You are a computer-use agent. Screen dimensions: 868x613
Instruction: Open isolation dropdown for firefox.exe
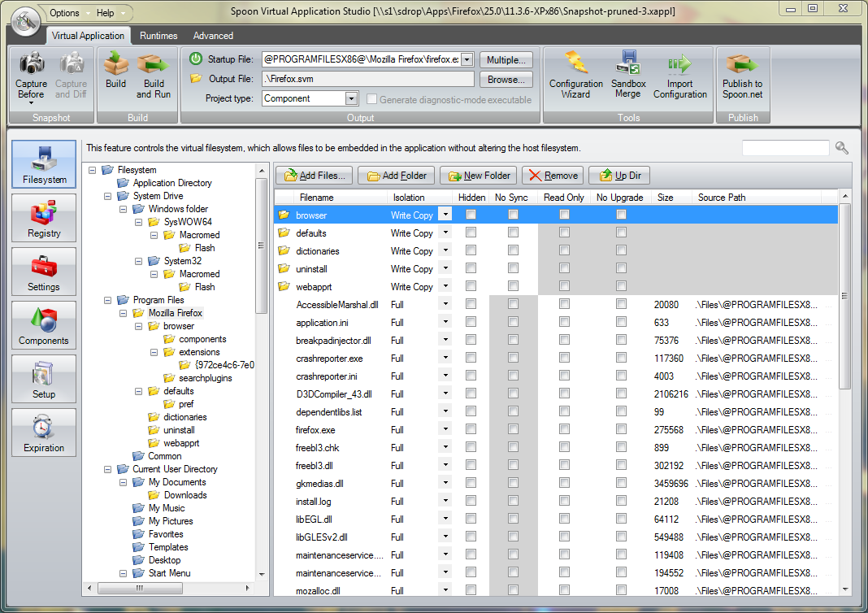(x=445, y=429)
